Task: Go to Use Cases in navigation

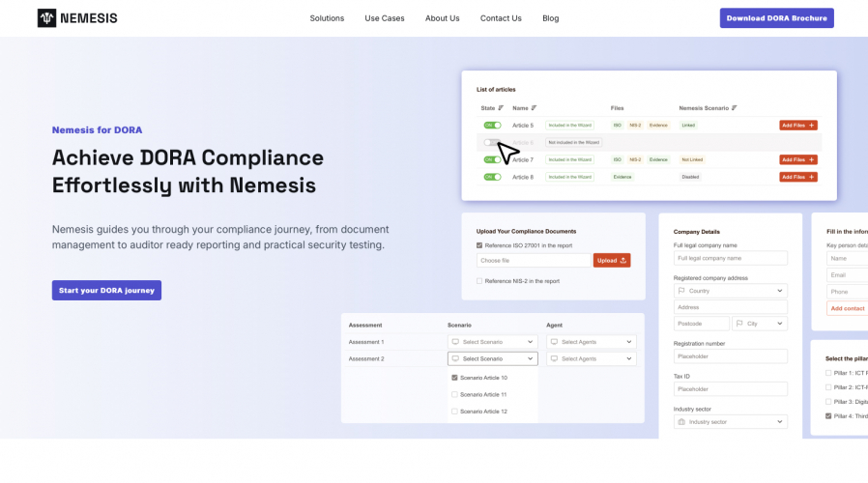Action: pos(384,18)
